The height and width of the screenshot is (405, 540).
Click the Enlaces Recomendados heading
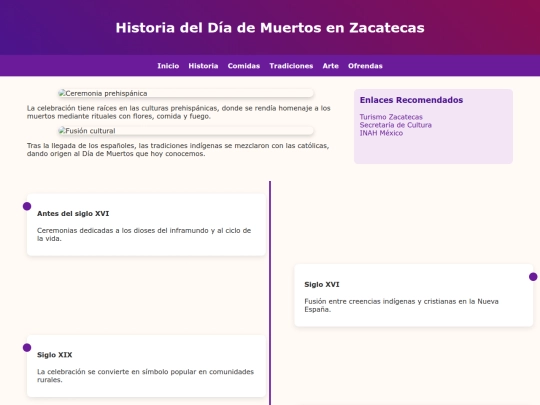pos(411,100)
